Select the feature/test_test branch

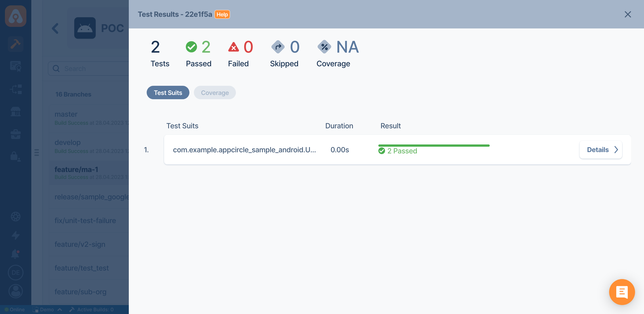pos(89,268)
